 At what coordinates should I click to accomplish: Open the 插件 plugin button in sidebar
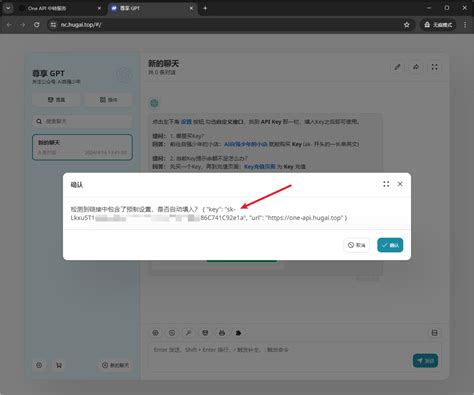pyautogui.click(x=108, y=100)
